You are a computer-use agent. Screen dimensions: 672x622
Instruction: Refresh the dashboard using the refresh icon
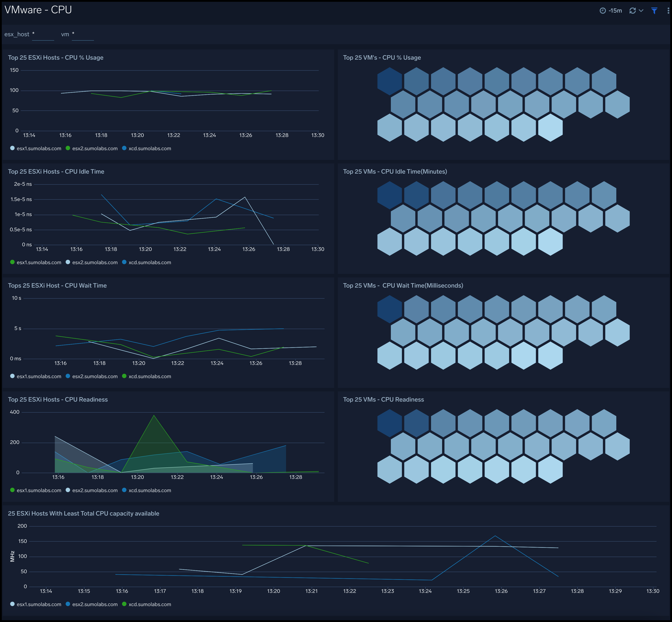pyautogui.click(x=633, y=10)
